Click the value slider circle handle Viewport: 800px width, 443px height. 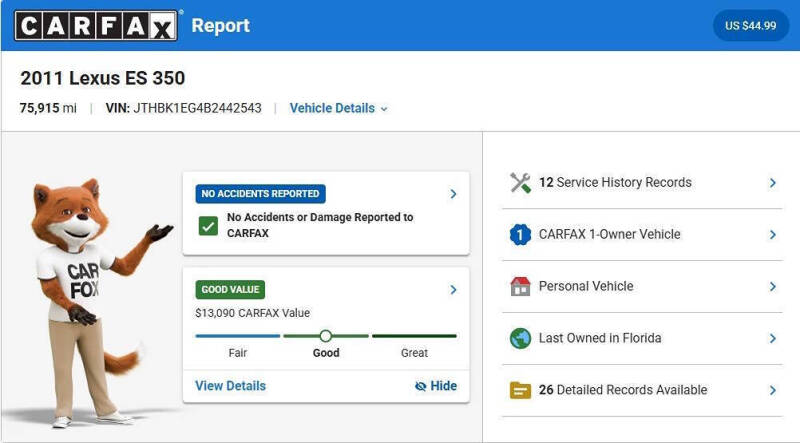click(326, 336)
